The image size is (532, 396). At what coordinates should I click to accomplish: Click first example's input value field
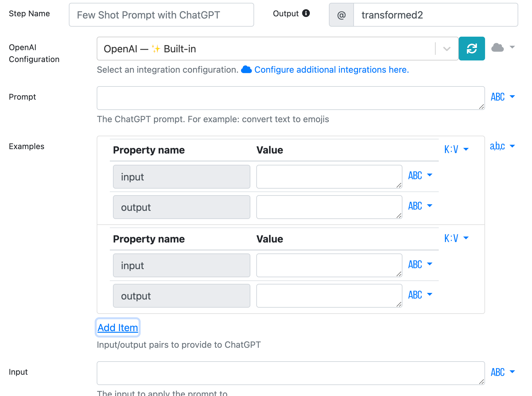(329, 177)
